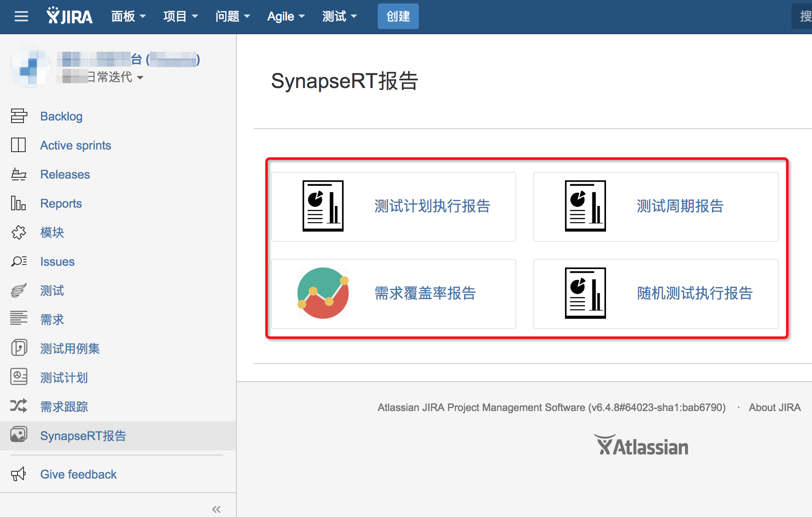This screenshot has height=517, width=812.
Task: Click the Active sprints board icon
Action: 18,145
